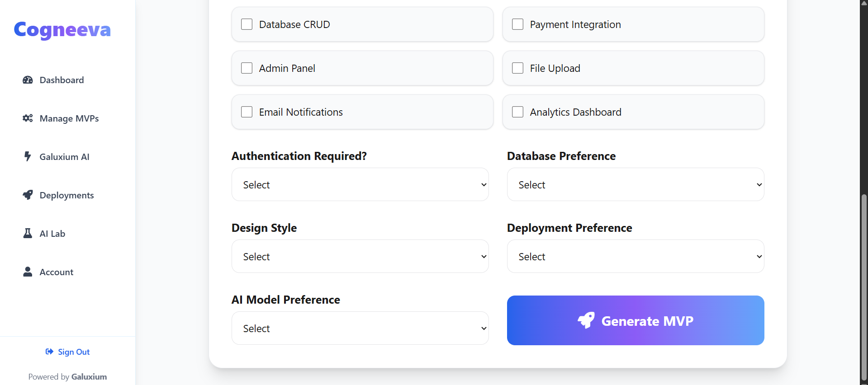Click the Sign Out arrow icon
Screen dimensions: 868x385
pos(49,352)
